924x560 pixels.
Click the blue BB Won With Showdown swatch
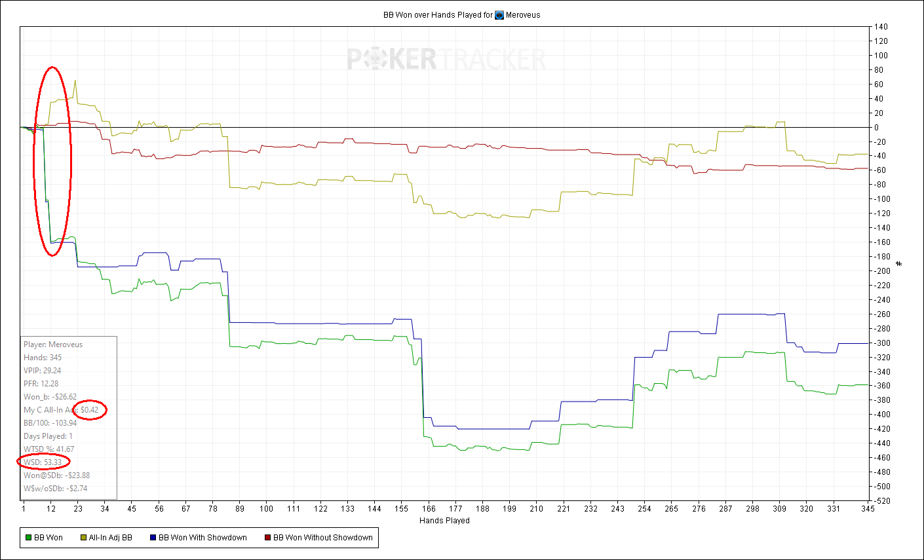pyautogui.click(x=153, y=538)
